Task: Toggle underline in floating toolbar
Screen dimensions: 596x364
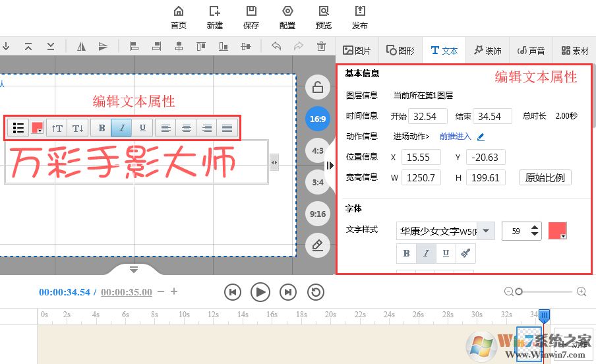Action: [x=142, y=128]
